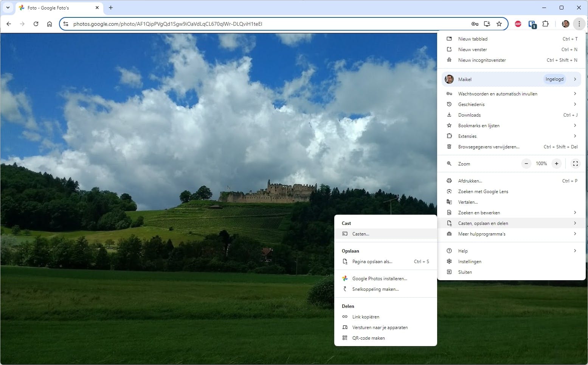Select QR-code maken
The image size is (588, 365).
pyautogui.click(x=386, y=338)
